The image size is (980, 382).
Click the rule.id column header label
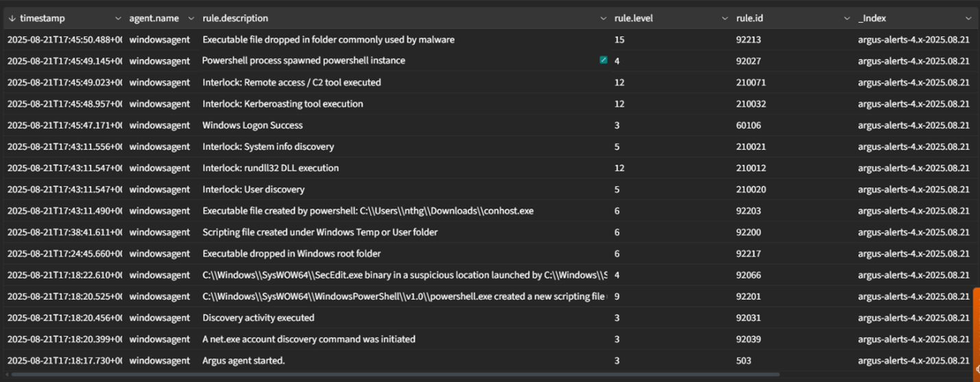click(751, 19)
